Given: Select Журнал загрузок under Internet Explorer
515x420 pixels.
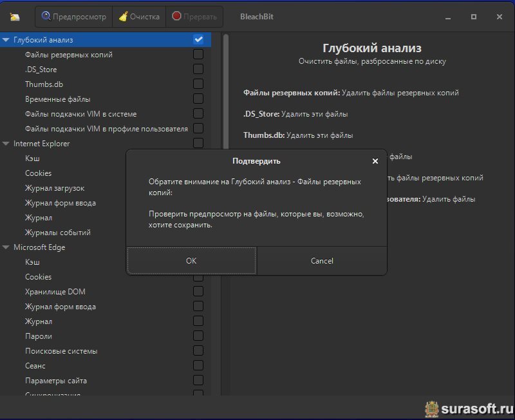Looking at the screenshot, I should click(x=55, y=188).
